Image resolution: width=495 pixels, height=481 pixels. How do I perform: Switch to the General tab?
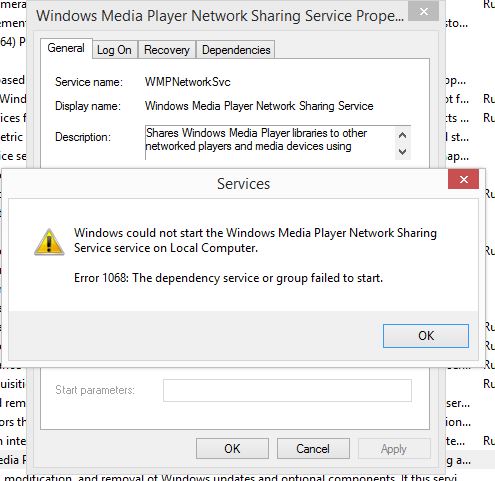pyautogui.click(x=66, y=49)
